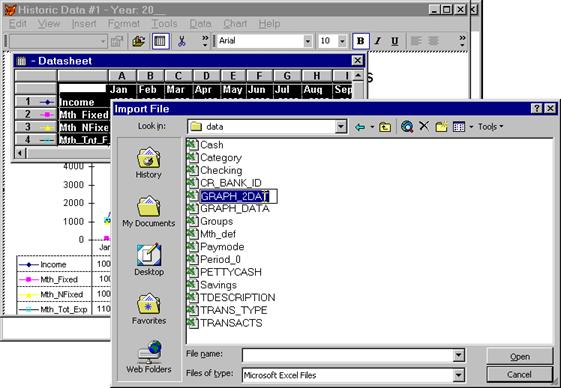Click the Open button
Image resolution: width=561 pixels, height=388 pixels.
coord(519,357)
